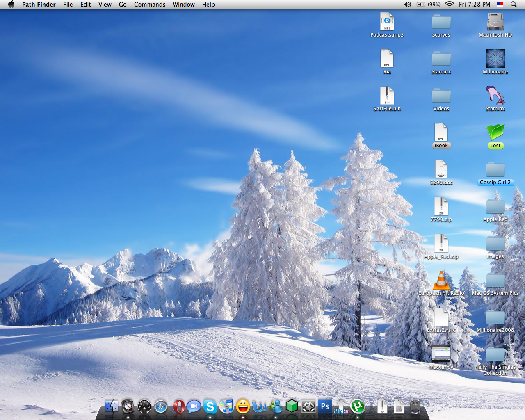
Task: Open System Preferences from the Dock
Action: (x=308, y=406)
